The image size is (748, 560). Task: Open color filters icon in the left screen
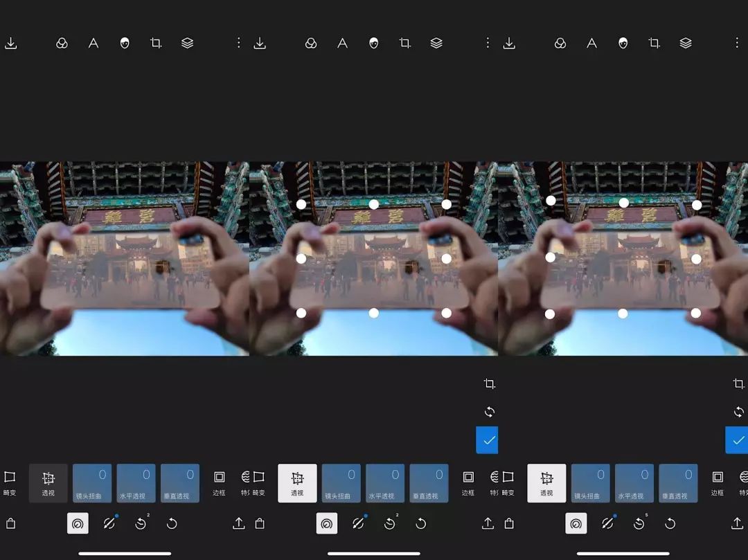(62, 44)
